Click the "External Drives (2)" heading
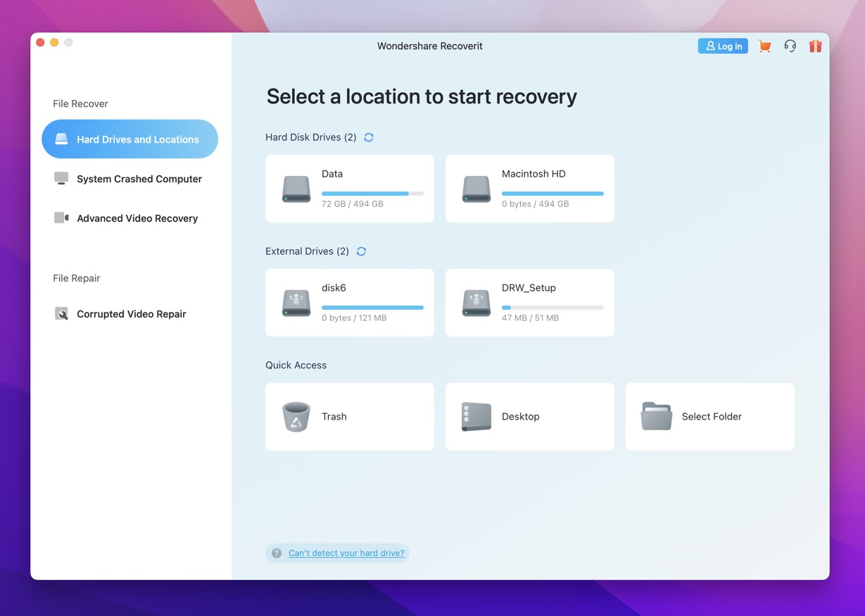Image resolution: width=865 pixels, height=616 pixels. tap(307, 251)
